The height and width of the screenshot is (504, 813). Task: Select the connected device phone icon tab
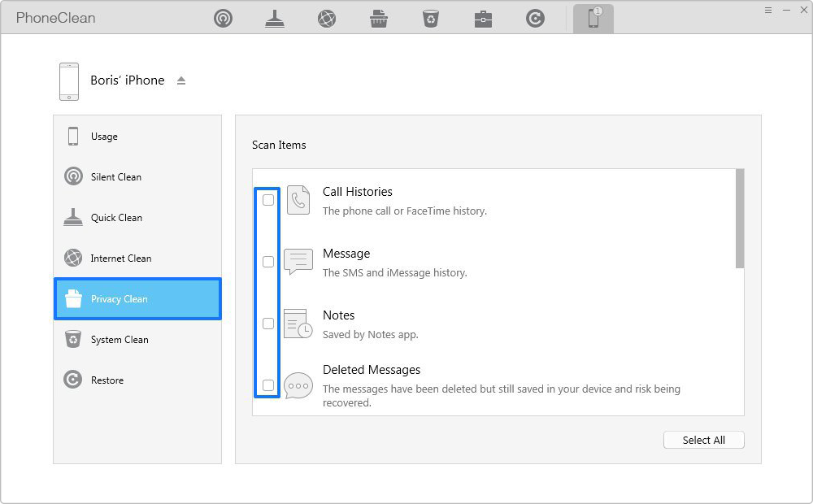[x=593, y=18]
